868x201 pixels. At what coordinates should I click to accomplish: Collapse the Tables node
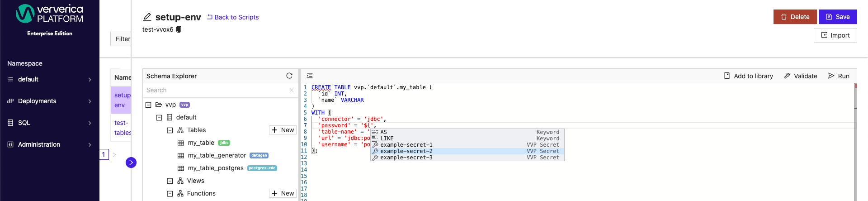(170, 130)
